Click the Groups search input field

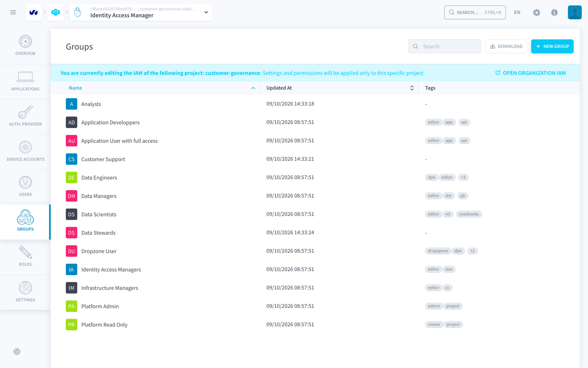click(x=444, y=46)
